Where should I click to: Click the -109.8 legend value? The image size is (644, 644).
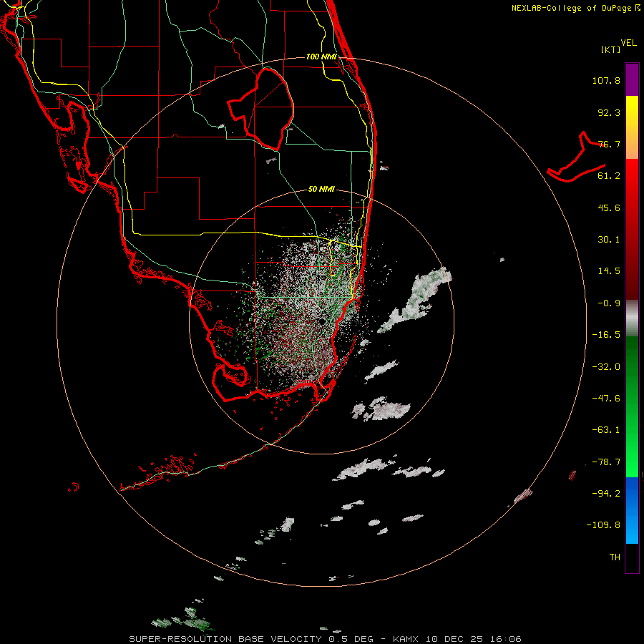603,525
